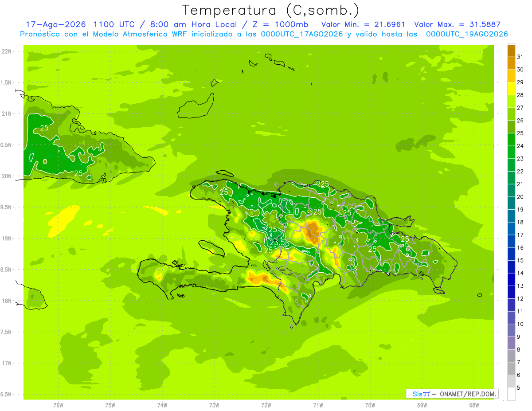Click the "8.5N" latitude axis label
Viewport: 532px width, 411px height.
pos(7,270)
